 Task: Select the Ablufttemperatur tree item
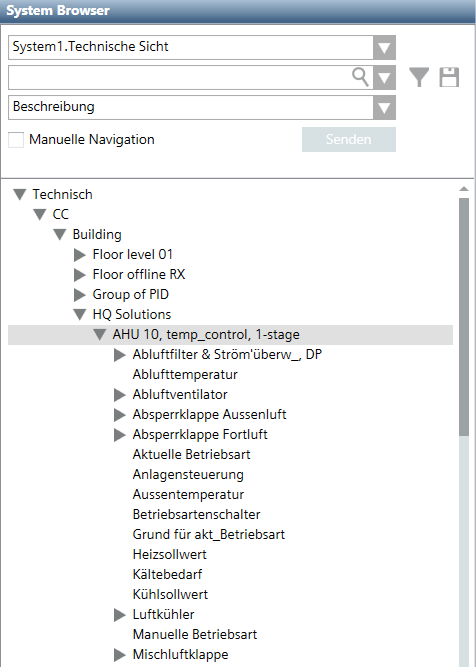click(x=185, y=375)
